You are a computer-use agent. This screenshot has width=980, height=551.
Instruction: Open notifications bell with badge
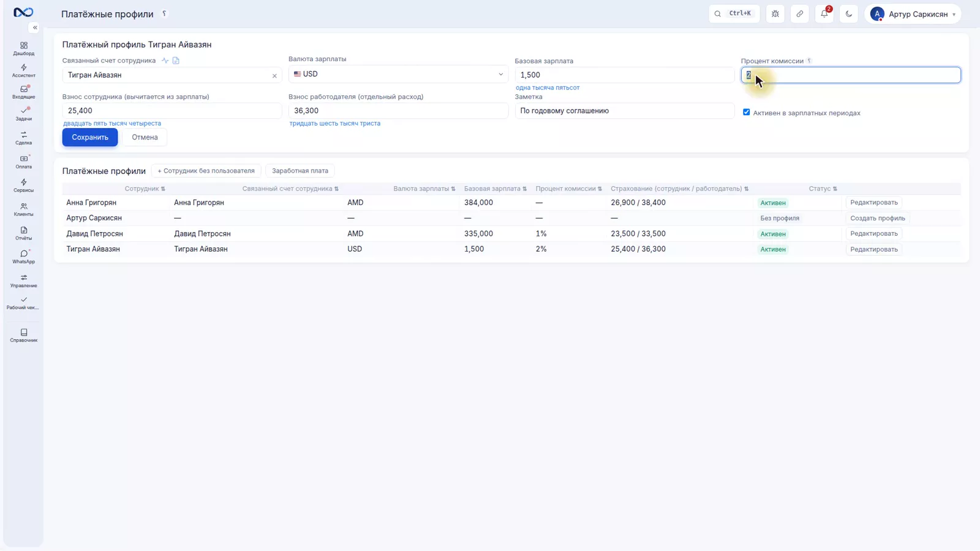(x=824, y=14)
